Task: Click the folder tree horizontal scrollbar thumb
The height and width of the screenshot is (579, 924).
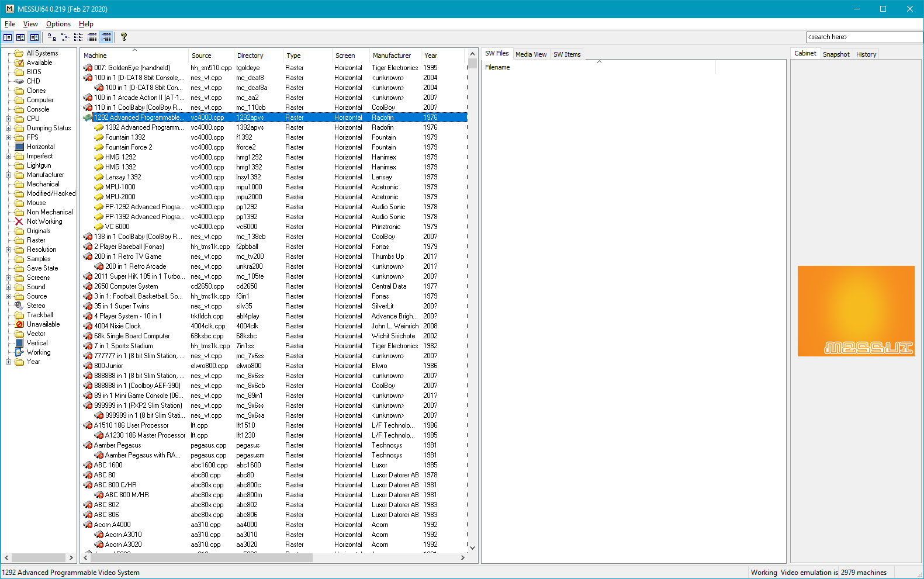Action: click(x=39, y=557)
